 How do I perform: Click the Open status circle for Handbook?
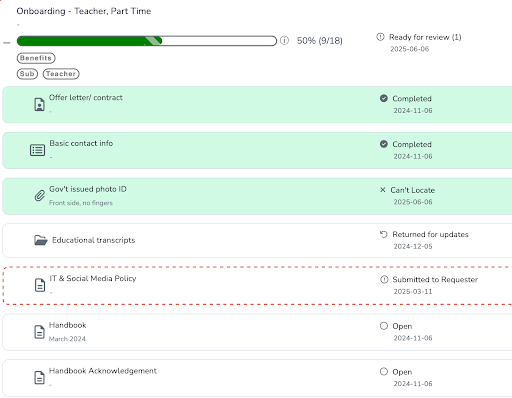click(384, 326)
